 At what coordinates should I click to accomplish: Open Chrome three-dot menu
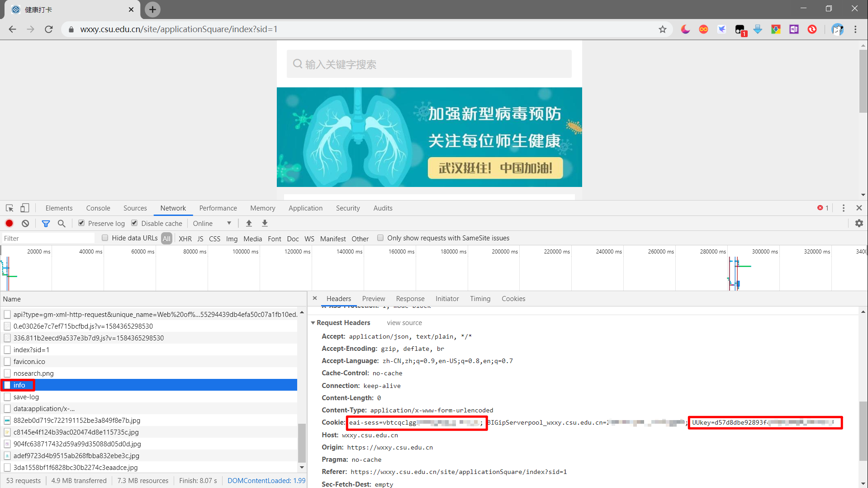(x=855, y=29)
